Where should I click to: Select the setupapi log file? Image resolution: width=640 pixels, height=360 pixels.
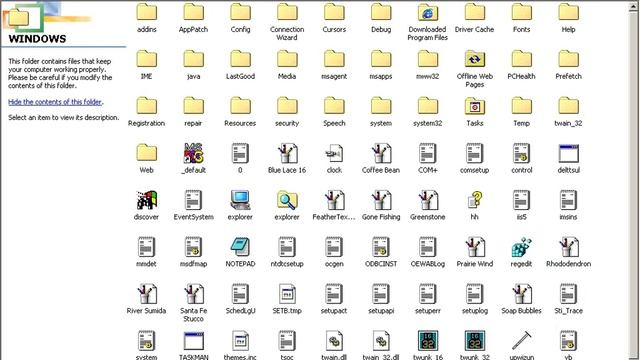pyautogui.click(x=381, y=294)
